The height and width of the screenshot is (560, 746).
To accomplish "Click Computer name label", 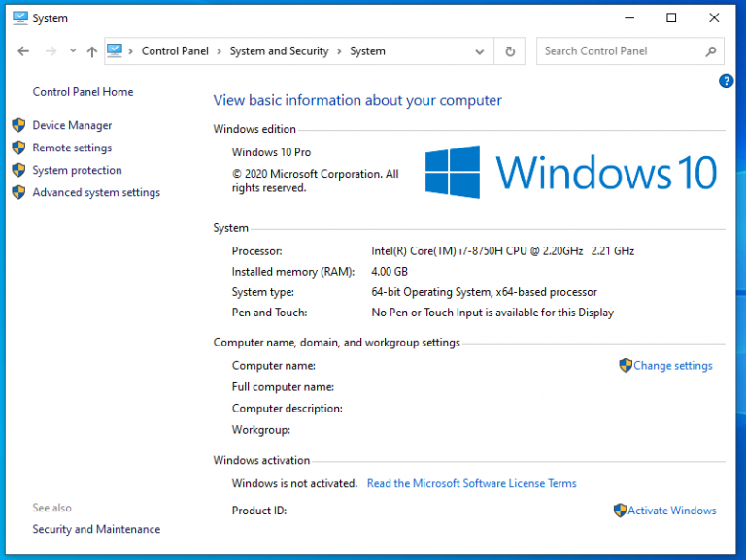I will [x=274, y=366].
